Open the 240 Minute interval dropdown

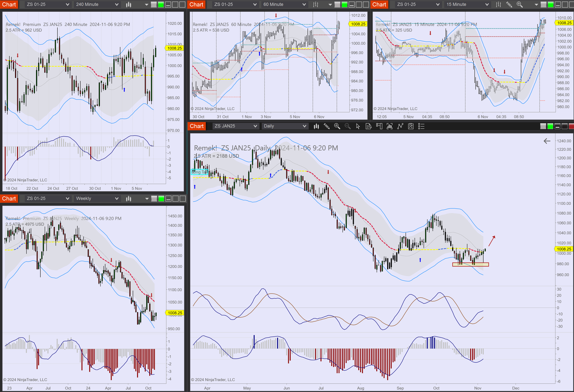[97, 4]
